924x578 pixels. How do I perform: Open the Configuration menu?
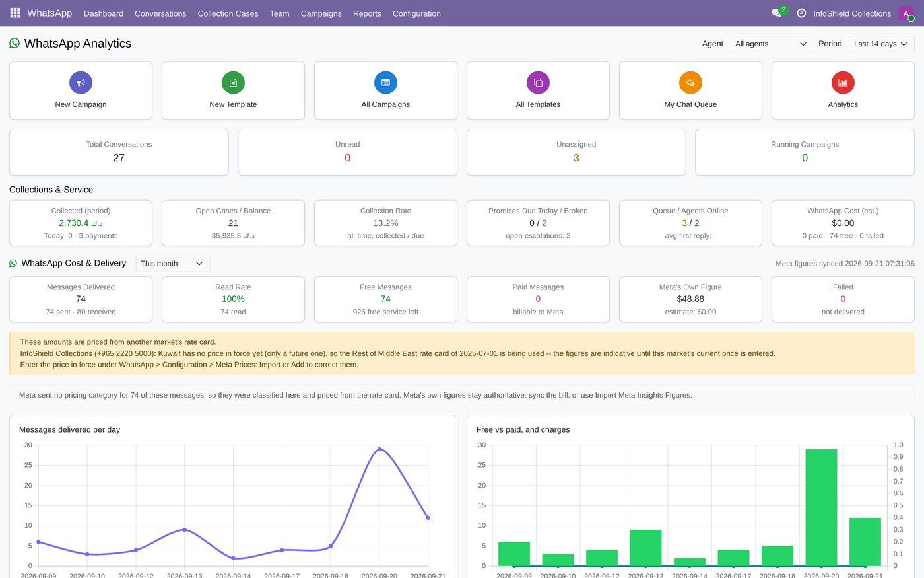pyautogui.click(x=416, y=13)
